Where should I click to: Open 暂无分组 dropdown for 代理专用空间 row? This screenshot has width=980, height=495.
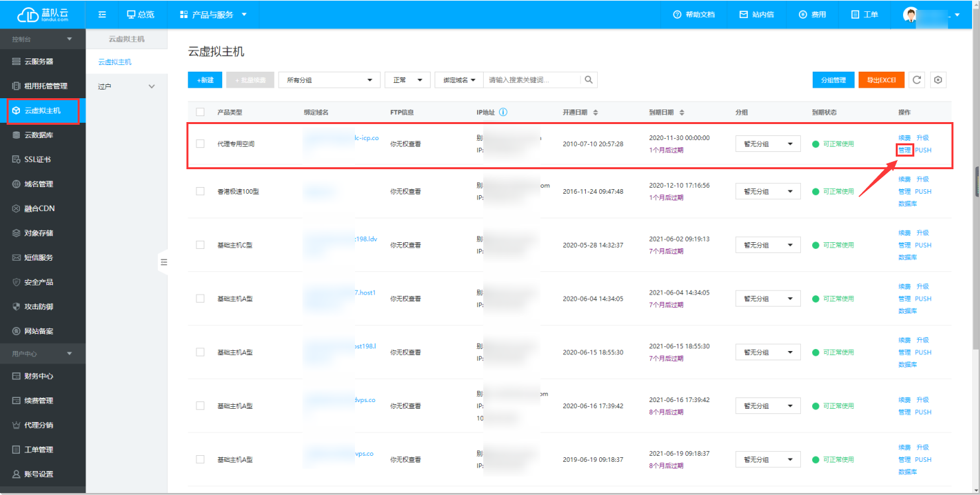pos(768,144)
